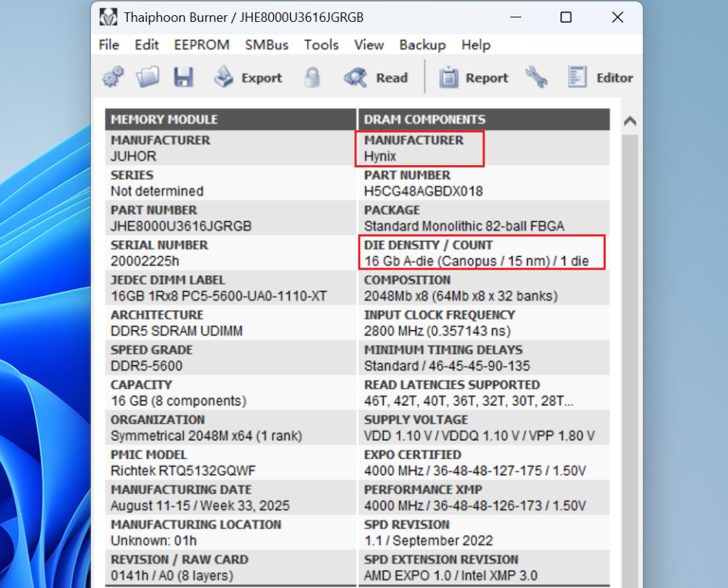Open the Help menu
The width and height of the screenshot is (728, 588).
[x=476, y=45]
